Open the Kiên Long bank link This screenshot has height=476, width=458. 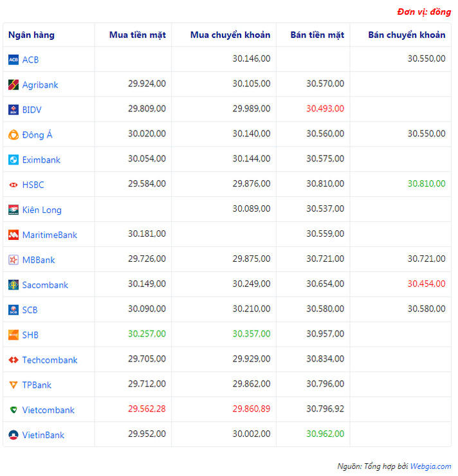pos(42,210)
